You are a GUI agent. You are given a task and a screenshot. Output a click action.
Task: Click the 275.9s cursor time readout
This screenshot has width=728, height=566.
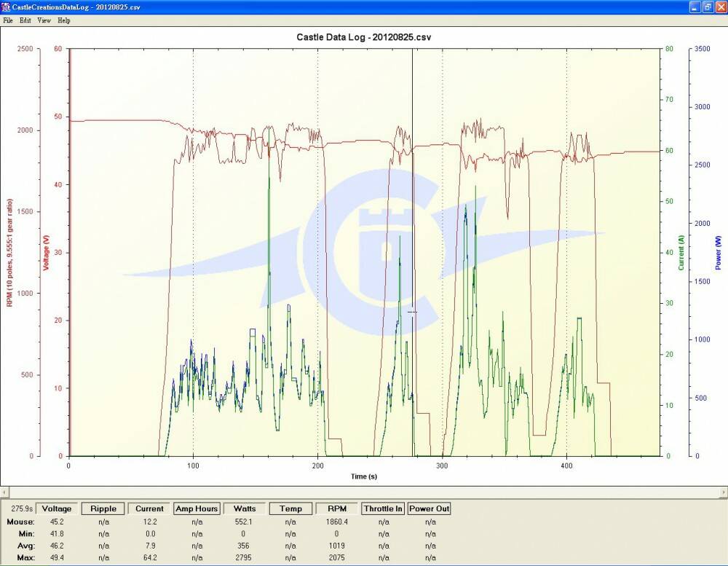point(22,509)
